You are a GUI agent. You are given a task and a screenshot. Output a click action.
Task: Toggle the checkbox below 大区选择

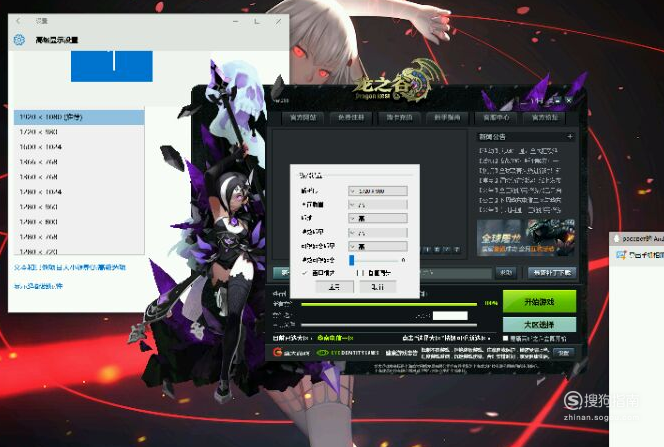click(506, 339)
